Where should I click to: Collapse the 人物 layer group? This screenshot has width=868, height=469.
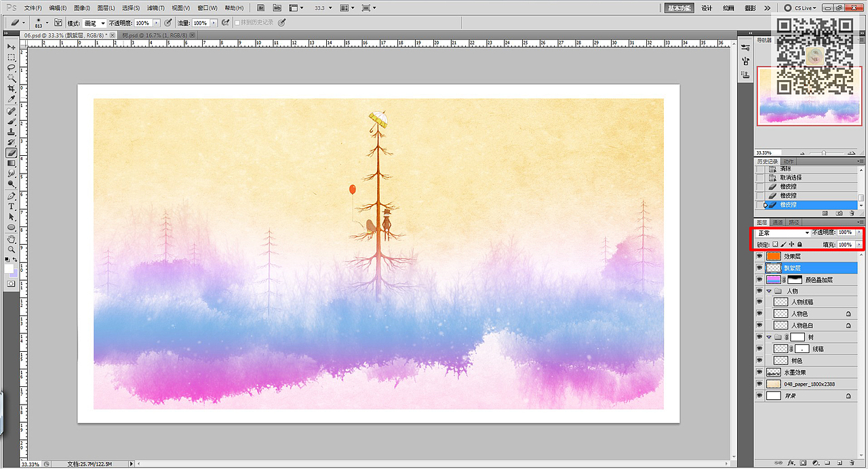pyautogui.click(x=769, y=291)
